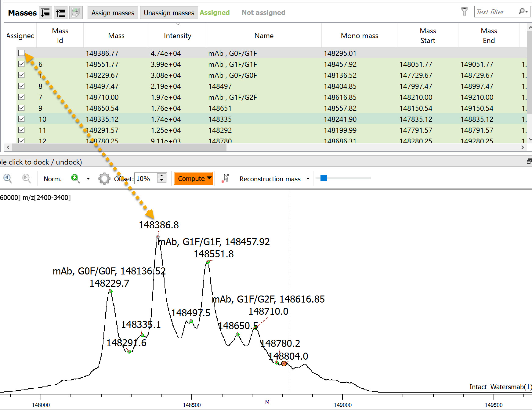Open the Compute dropdown button

(x=194, y=179)
